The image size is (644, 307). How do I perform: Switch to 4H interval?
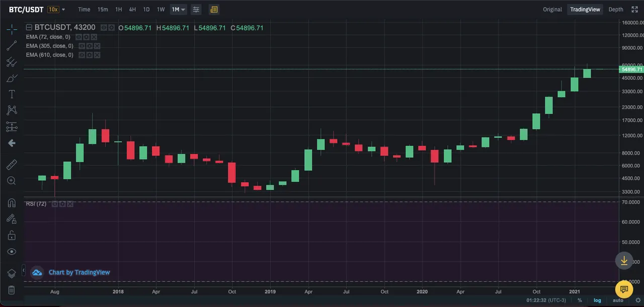click(x=132, y=10)
